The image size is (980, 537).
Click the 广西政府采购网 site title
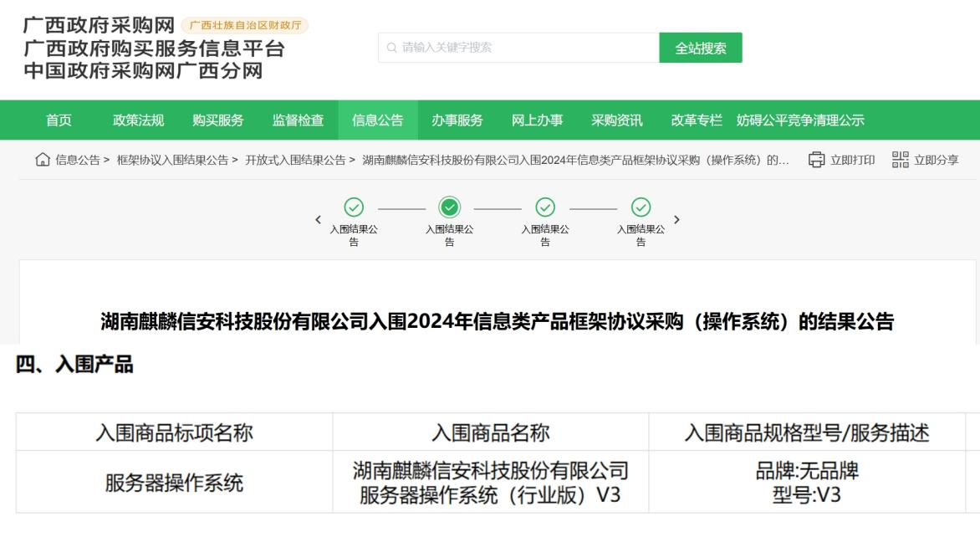pos(99,27)
